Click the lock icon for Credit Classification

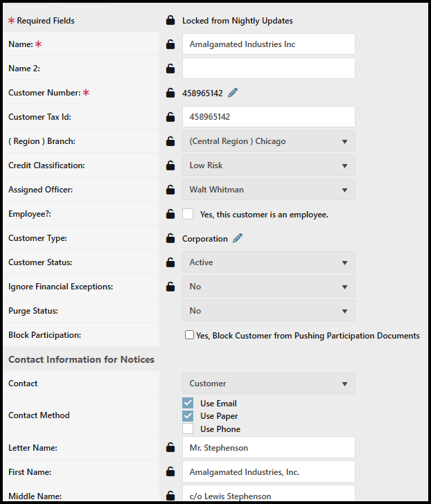pos(170,165)
